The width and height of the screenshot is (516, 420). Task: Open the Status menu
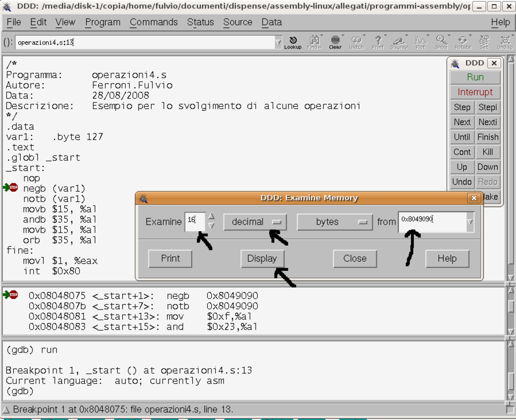pyautogui.click(x=200, y=22)
